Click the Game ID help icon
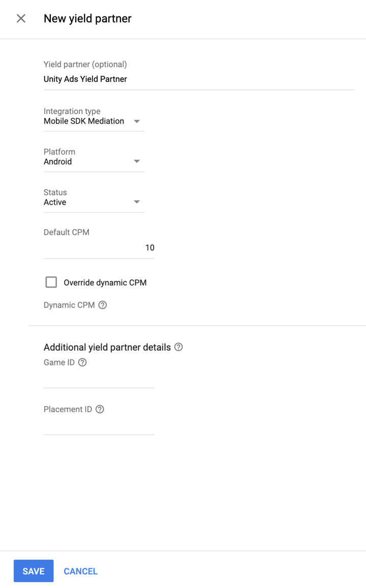 click(x=82, y=362)
